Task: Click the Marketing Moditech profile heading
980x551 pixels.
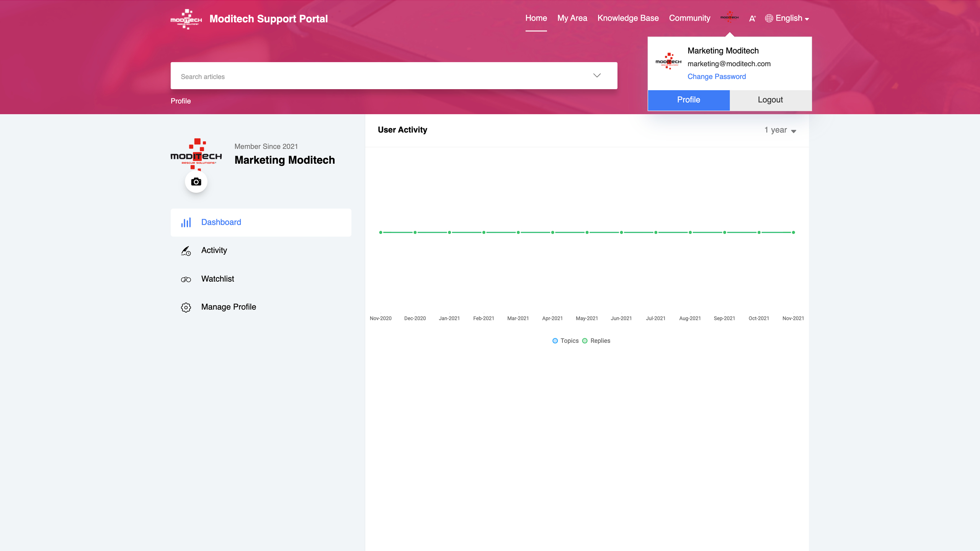Action: tap(284, 160)
